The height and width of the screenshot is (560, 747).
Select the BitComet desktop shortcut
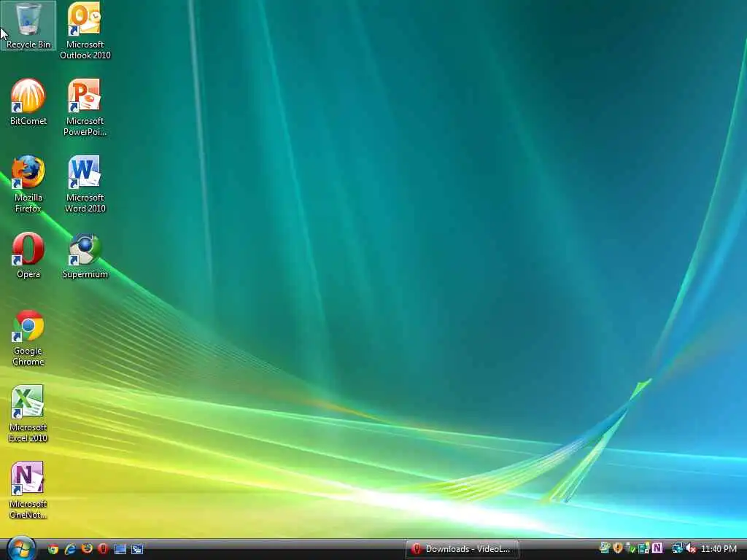(28, 102)
